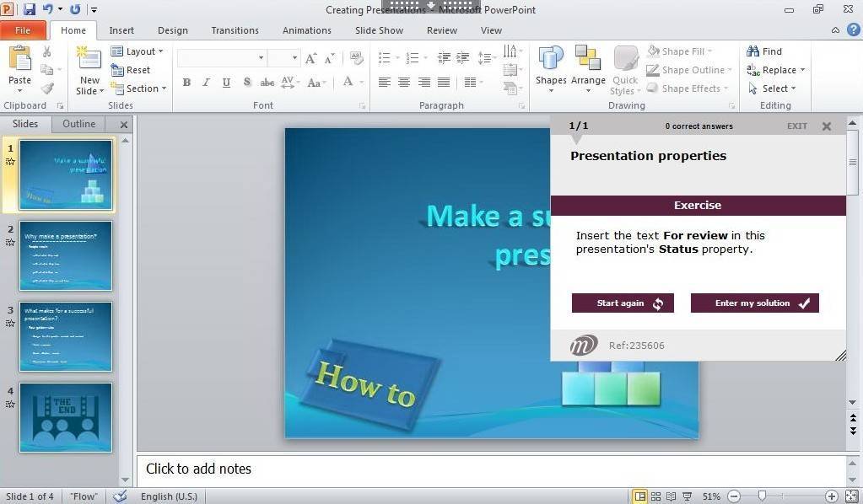The width and height of the screenshot is (863, 504).
Task: Switch to the Outline pane tab
Action: pyautogui.click(x=79, y=124)
